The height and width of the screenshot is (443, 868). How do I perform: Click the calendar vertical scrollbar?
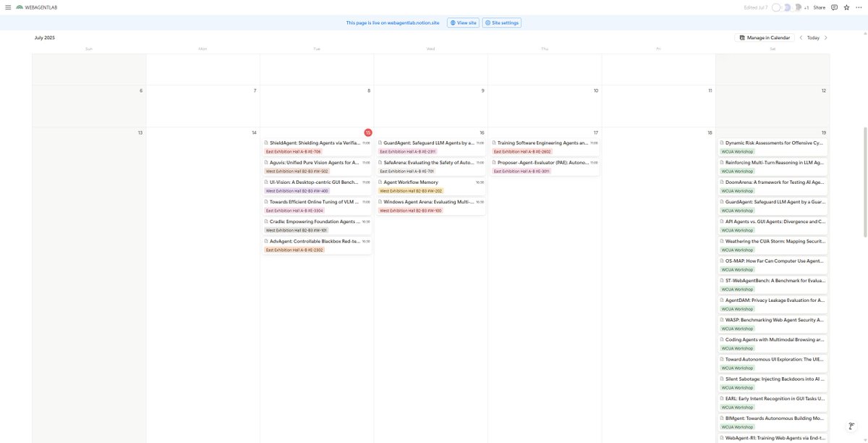pos(864,181)
